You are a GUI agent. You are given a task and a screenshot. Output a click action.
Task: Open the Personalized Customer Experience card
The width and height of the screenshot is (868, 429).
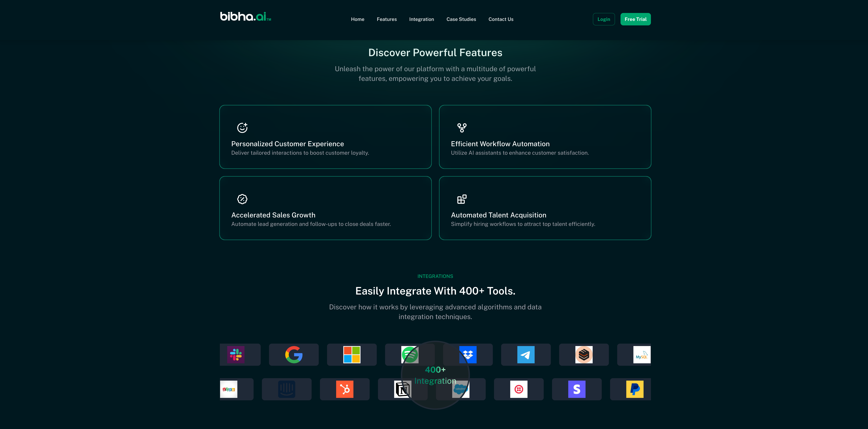pos(325,137)
